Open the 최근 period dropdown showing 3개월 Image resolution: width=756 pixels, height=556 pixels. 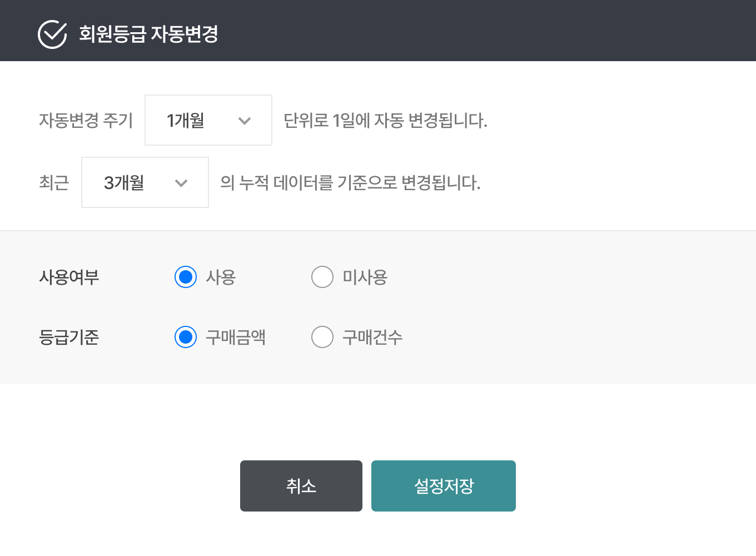[145, 182]
